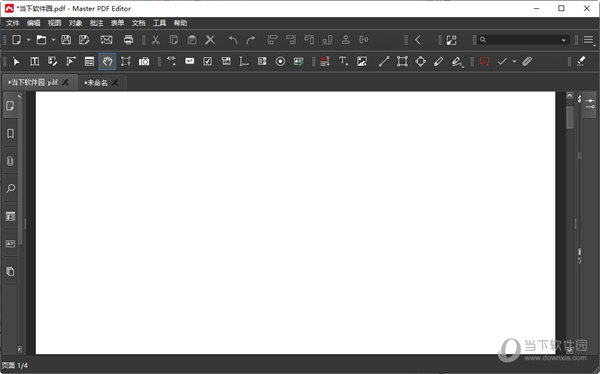Select the Pencil drawing tool
The height and width of the screenshot is (374, 600).
(x=439, y=61)
